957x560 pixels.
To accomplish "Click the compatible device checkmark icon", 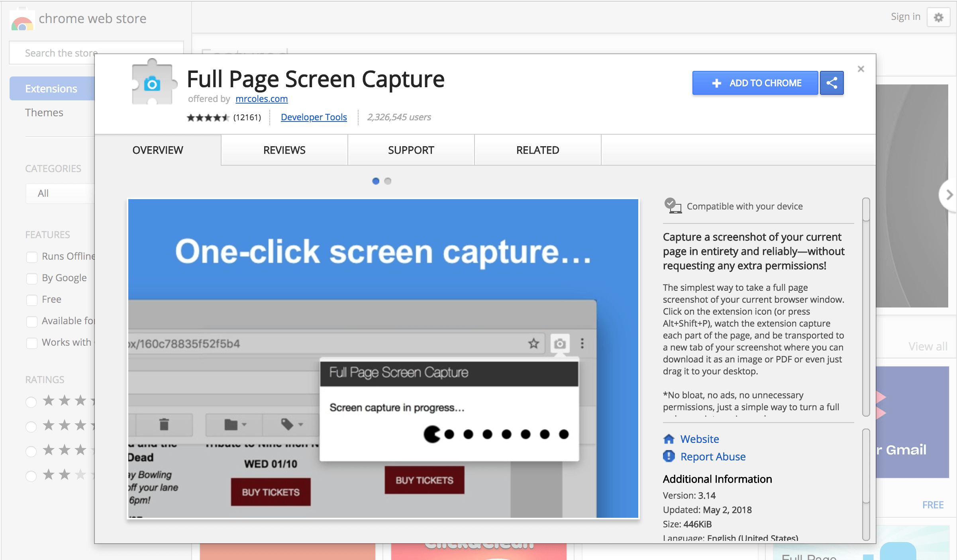I will pos(673,206).
